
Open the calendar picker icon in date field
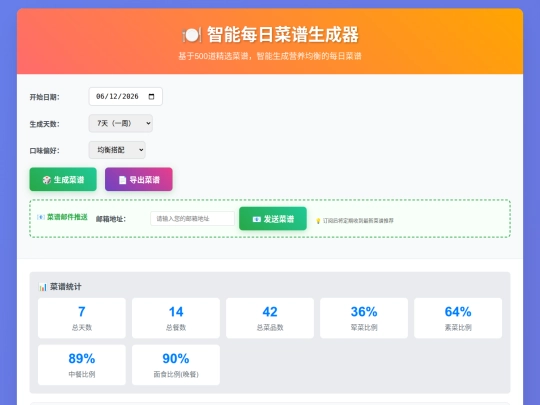(x=151, y=96)
